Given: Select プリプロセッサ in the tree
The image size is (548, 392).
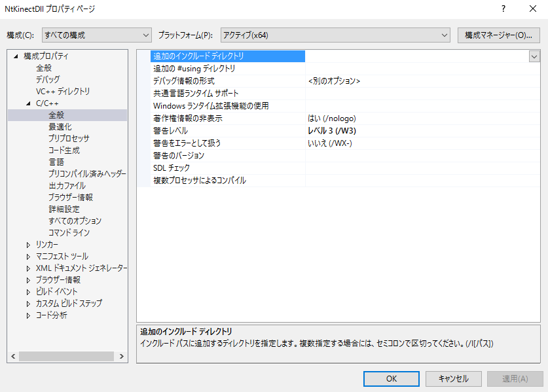Looking at the screenshot, I should click(x=69, y=139).
